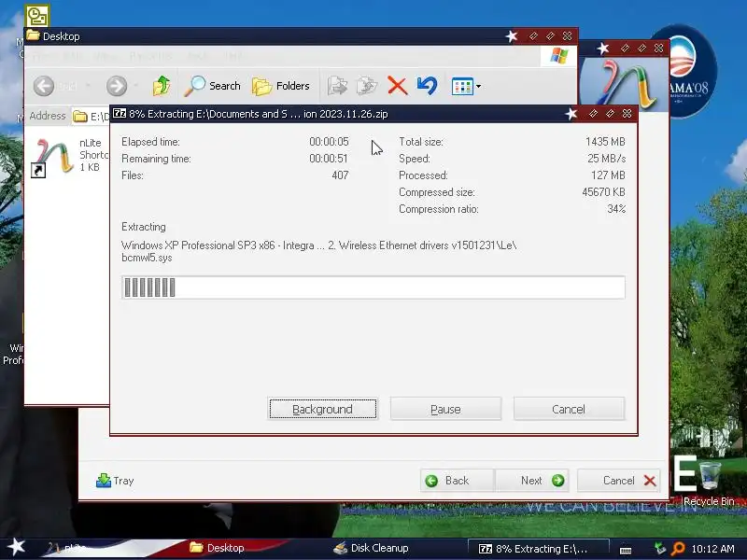
Task: Toggle the Folders pane in Explorer
Action: tap(281, 86)
